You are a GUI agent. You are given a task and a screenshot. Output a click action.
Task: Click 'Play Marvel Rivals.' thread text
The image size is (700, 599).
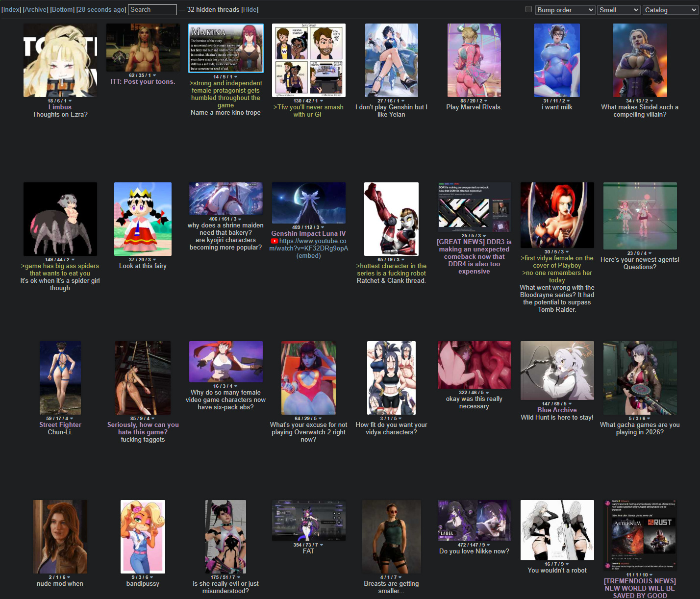pos(474,107)
